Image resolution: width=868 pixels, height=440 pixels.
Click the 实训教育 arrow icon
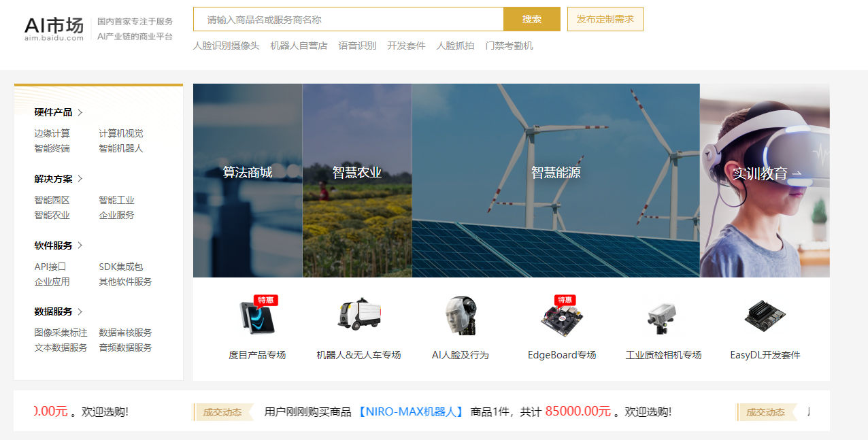tap(797, 174)
